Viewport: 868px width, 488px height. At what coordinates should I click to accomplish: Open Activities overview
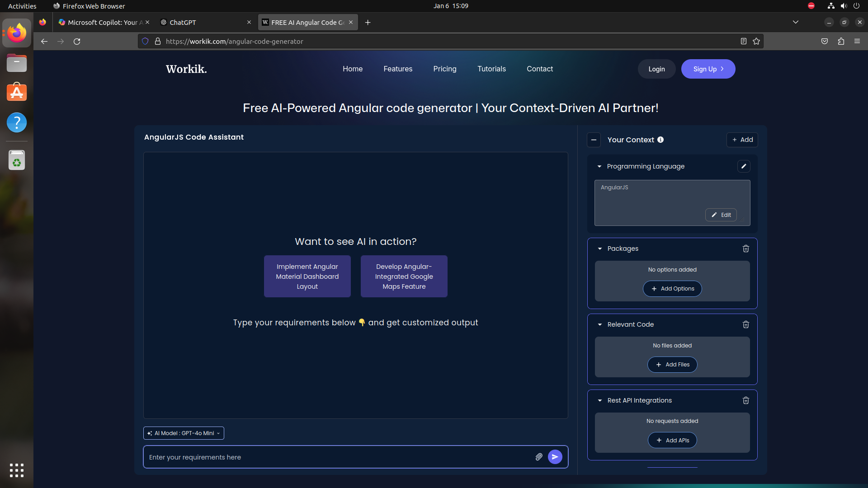(x=22, y=6)
